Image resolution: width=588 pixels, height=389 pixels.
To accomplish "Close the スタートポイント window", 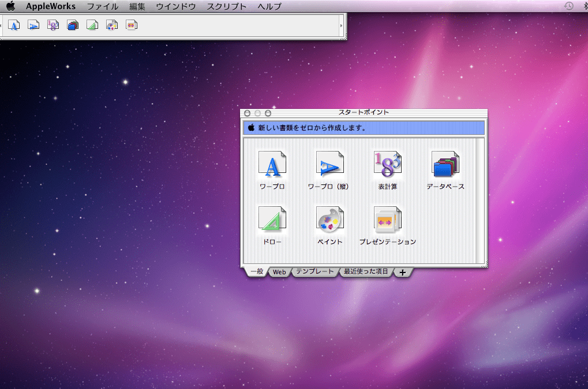I will pos(247,113).
